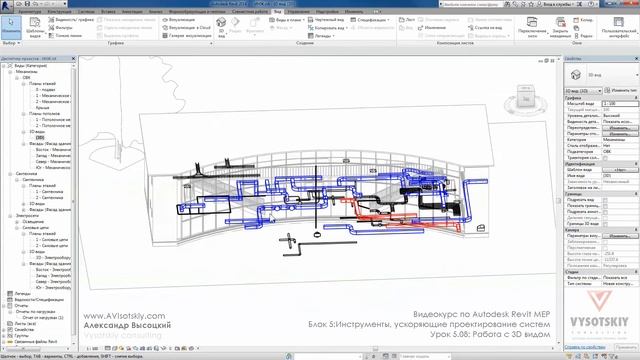
Task: Toggle Перспективная checkbox
Action: point(605,248)
